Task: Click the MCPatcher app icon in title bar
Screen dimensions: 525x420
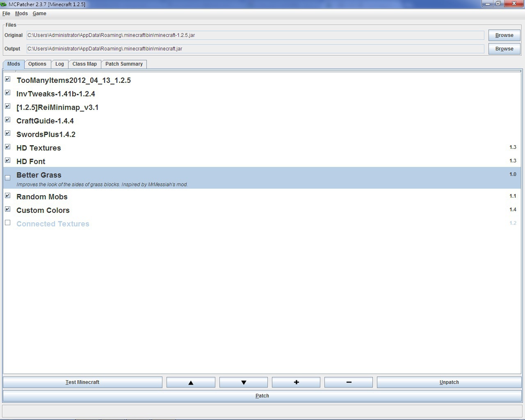Action: point(3,4)
